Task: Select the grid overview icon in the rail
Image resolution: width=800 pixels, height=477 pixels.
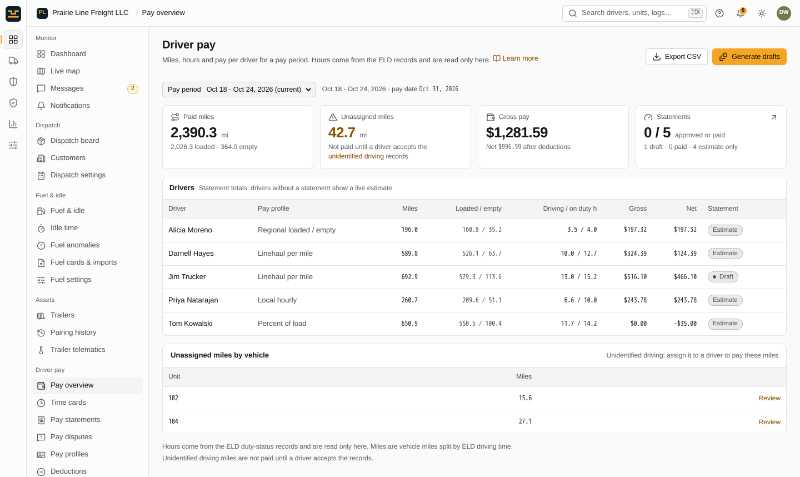Action: tap(13, 39)
